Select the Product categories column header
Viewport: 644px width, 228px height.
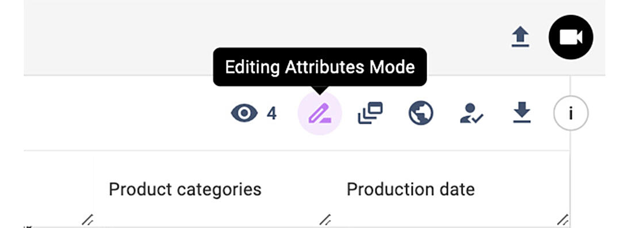(185, 189)
